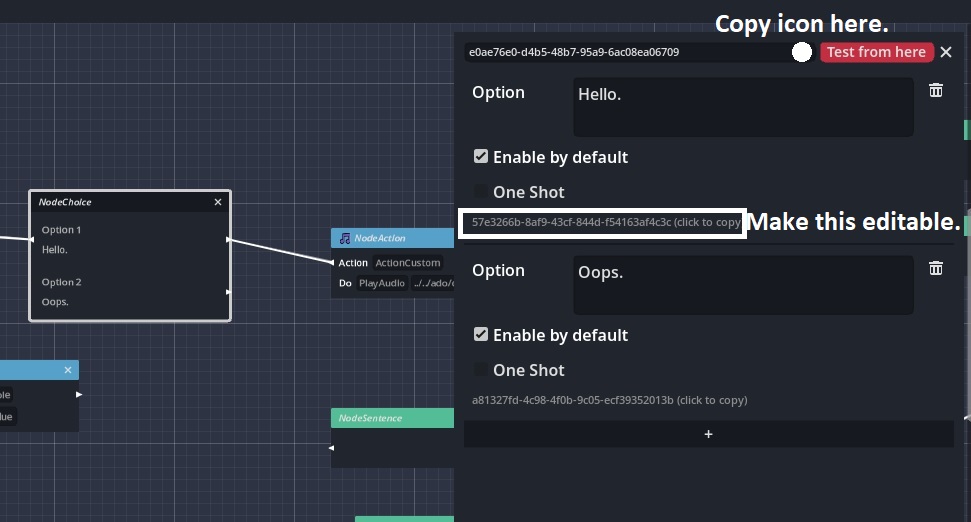Edit the Oops. option text box
The width and height of the screenshot is (971, 522).
pos(743,285)
